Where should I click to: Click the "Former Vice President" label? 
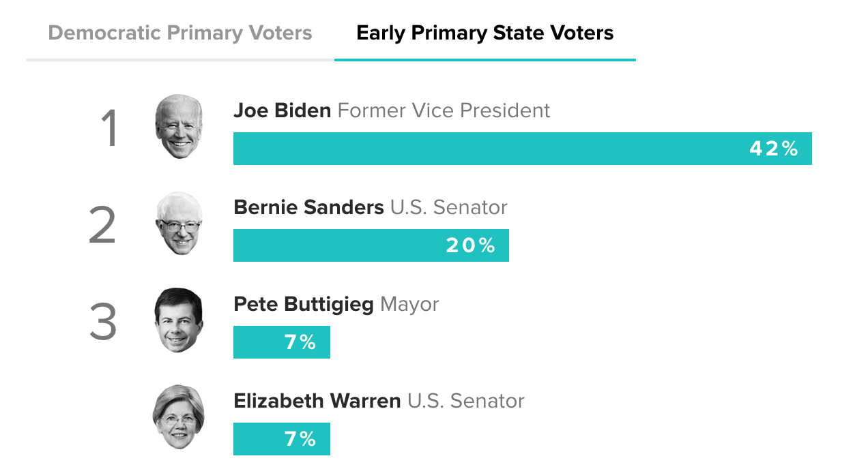click(444, 110)
